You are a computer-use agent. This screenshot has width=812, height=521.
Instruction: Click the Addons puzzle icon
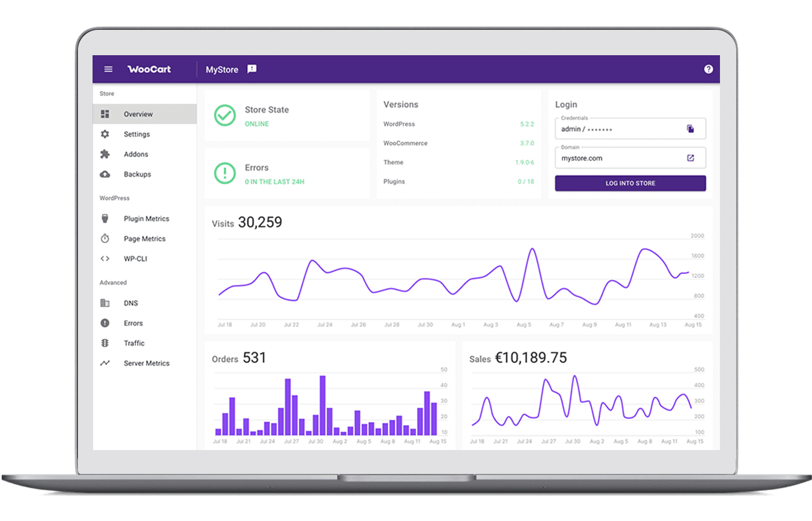tap(105, 154)
